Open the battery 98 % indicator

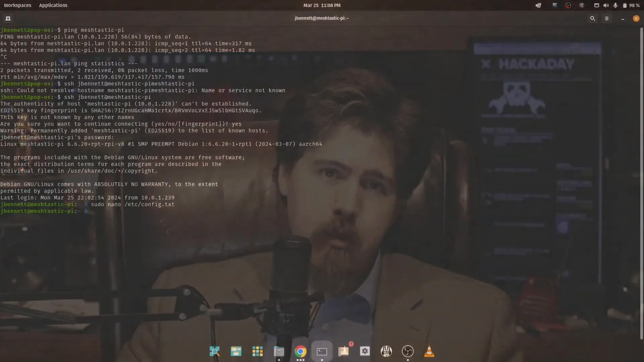631,5
